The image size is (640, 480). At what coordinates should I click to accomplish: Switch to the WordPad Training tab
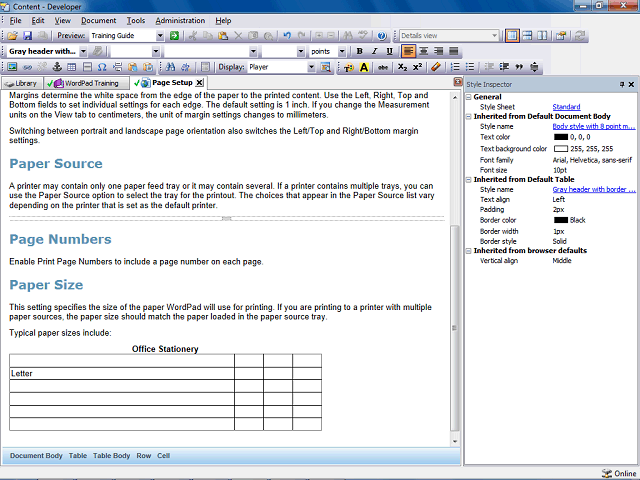[x=86, y=83]
